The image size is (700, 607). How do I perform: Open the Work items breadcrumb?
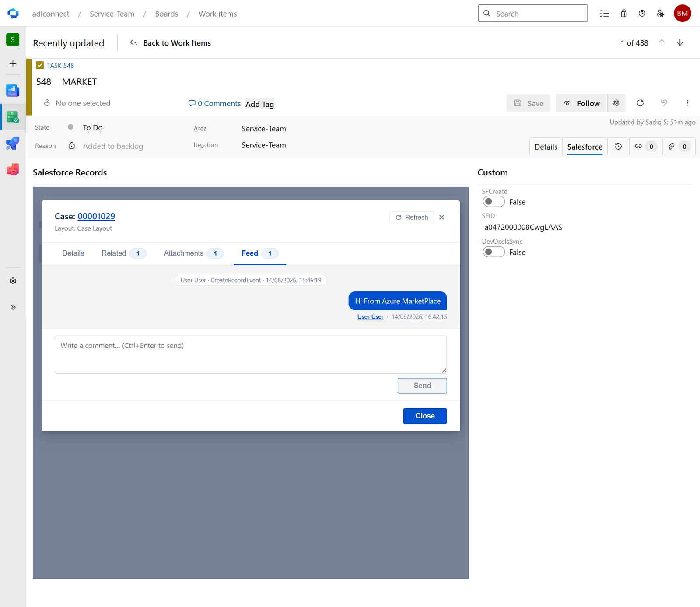pyautogui.click(x=217, y=14)
